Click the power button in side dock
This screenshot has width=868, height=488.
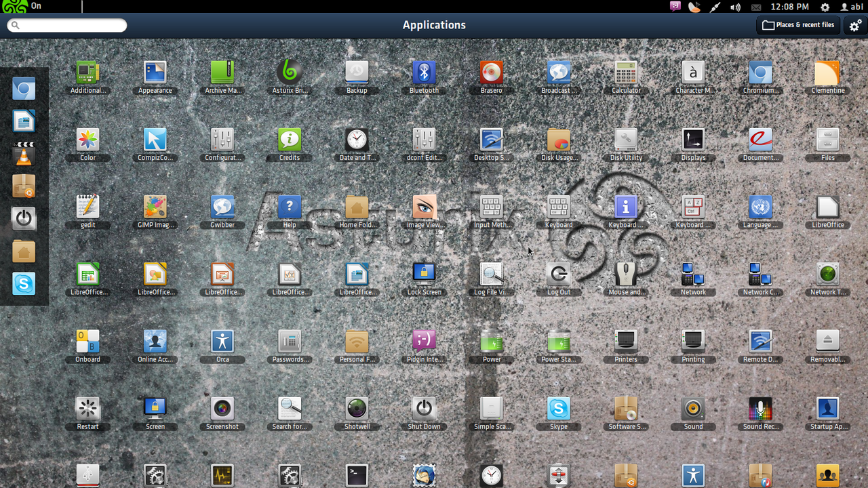(24, 219)
